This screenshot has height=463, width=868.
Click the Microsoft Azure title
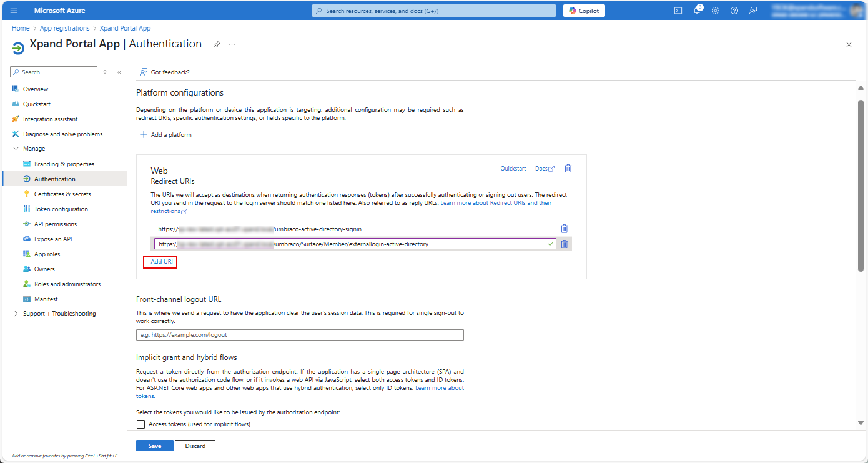(60, 11)
